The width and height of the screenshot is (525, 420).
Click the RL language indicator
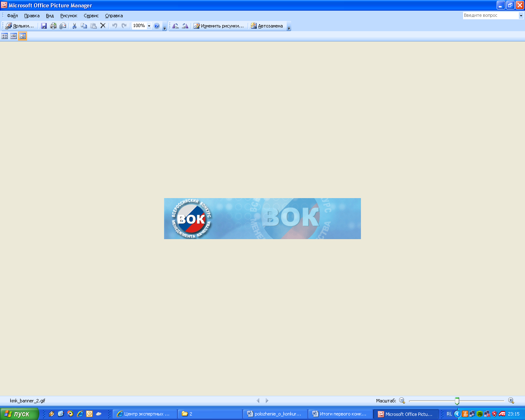[449, 414]
